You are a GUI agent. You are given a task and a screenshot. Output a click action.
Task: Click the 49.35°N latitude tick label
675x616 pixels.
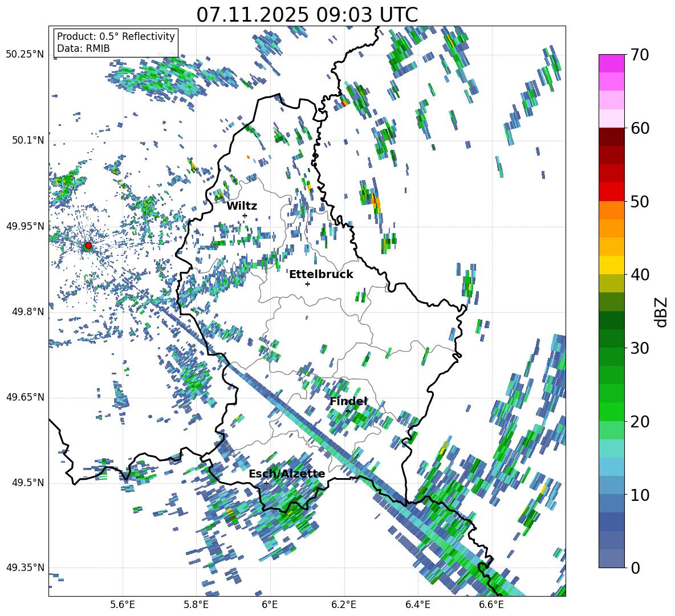click(x=25, y=568)
